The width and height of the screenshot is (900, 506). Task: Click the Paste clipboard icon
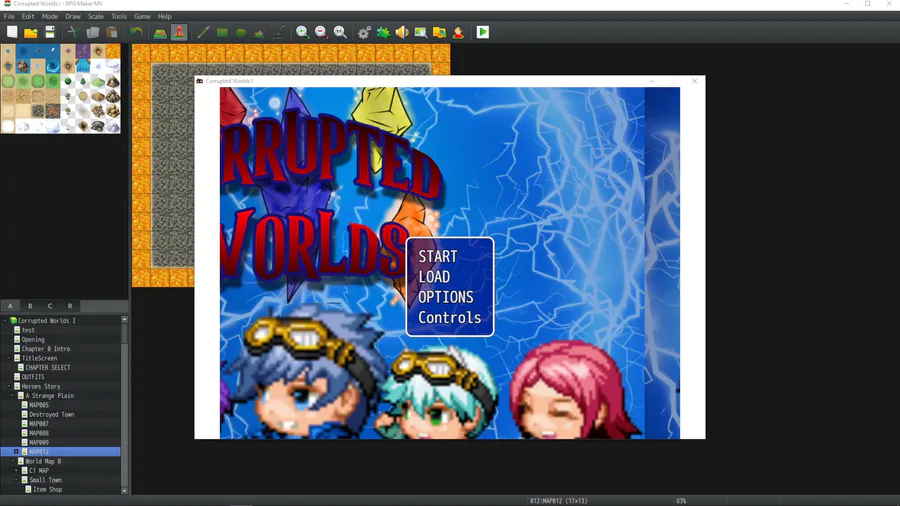coord(112,32)
